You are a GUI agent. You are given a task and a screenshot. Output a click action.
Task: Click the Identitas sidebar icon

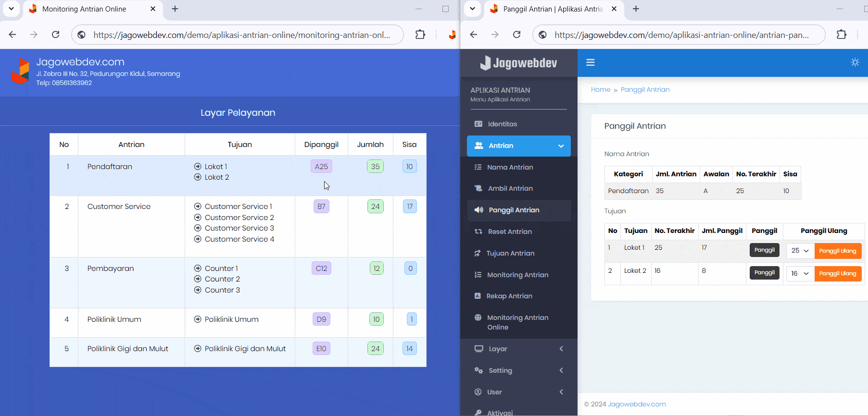[x=478, y=124]
